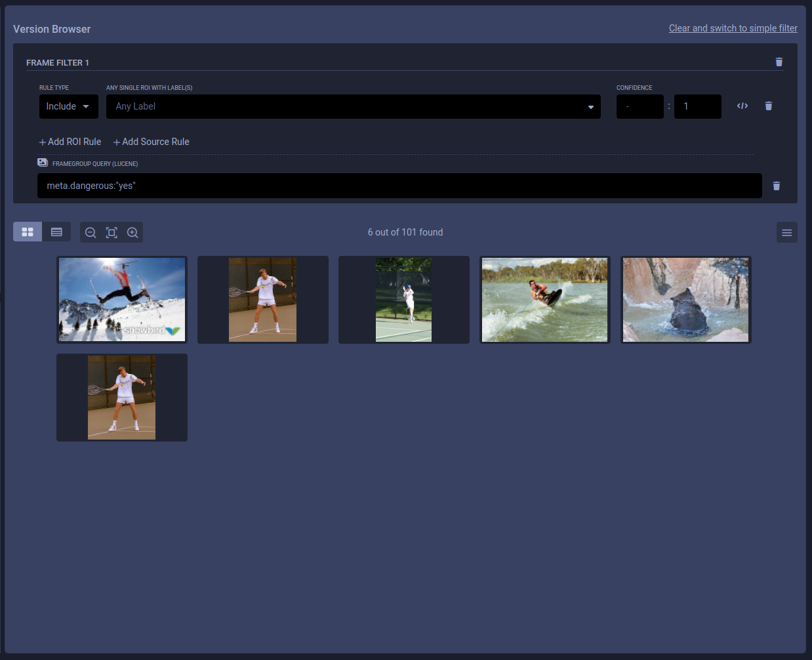Click the FRAME FILTER 1 heading
812x660 pixels.
58,63
